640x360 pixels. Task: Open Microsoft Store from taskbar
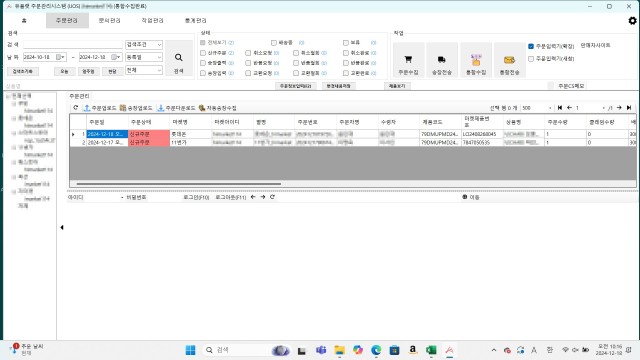(394, 350)
